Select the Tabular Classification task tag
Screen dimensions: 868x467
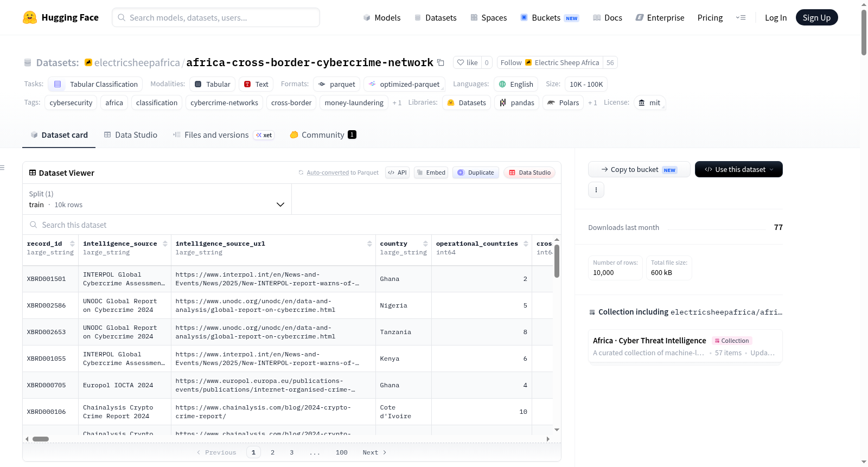click(95, 84)
